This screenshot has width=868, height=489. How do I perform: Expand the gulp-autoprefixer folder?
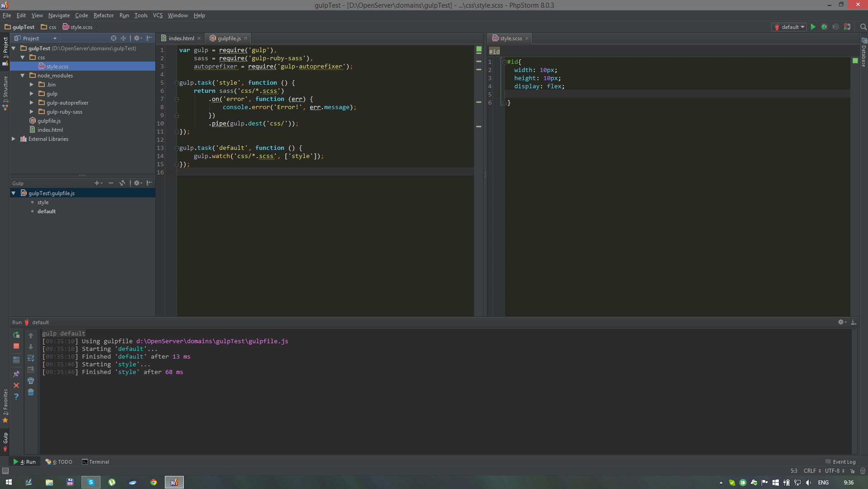(x=31, y=103)
